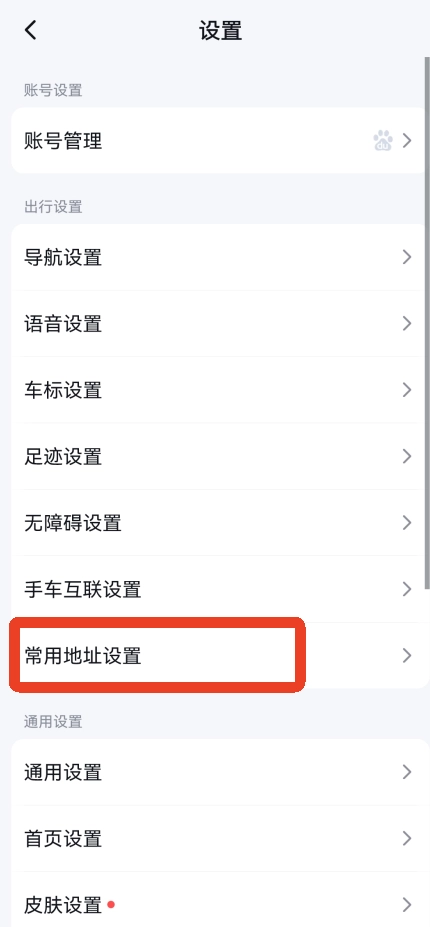Tap arrow icon on 手车互联设置 row

click(407, 589)
